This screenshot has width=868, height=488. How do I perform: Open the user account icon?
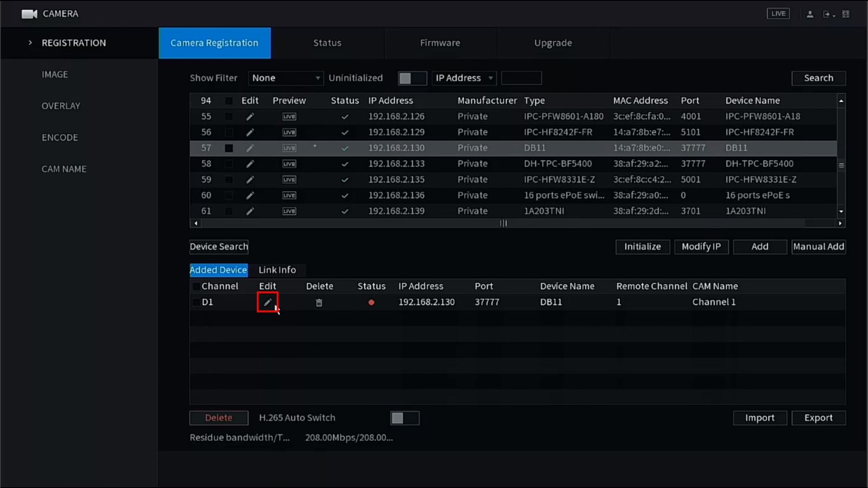click(x=810, y=14)
